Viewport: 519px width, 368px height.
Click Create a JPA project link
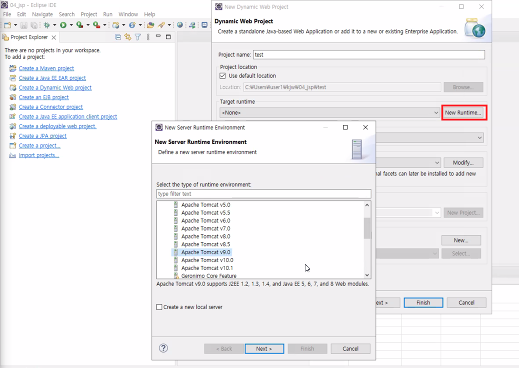[43, 136]
